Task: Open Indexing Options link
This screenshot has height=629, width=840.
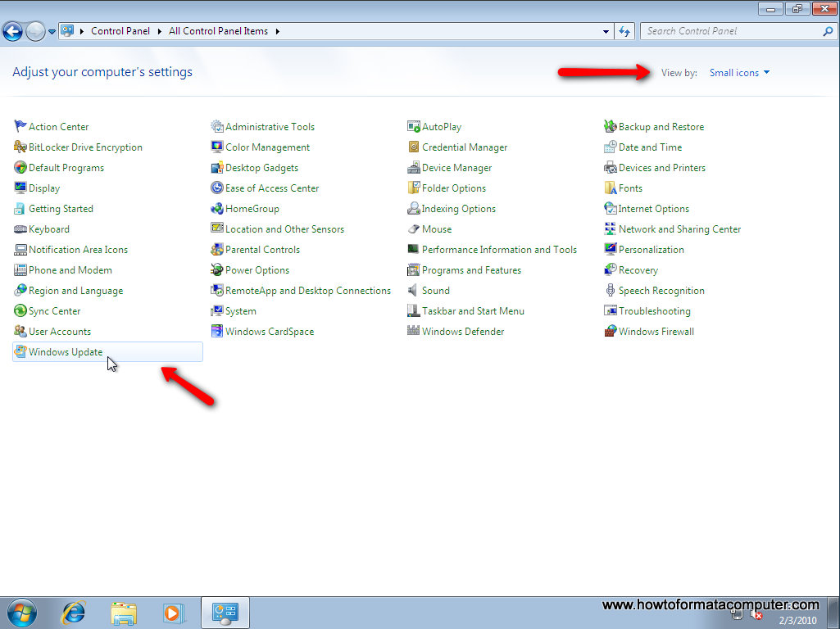Action: point(459,209)
